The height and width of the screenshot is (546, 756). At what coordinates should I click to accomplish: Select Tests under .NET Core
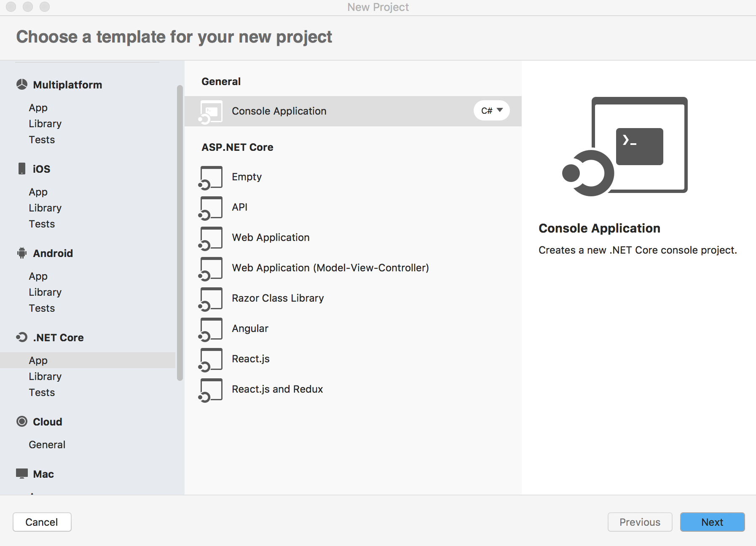[x=42, y=392]
